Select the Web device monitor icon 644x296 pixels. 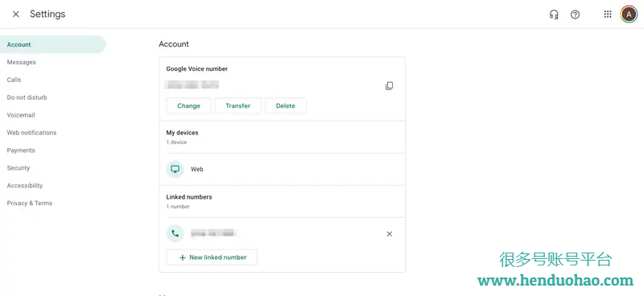[x=175, y=169]
